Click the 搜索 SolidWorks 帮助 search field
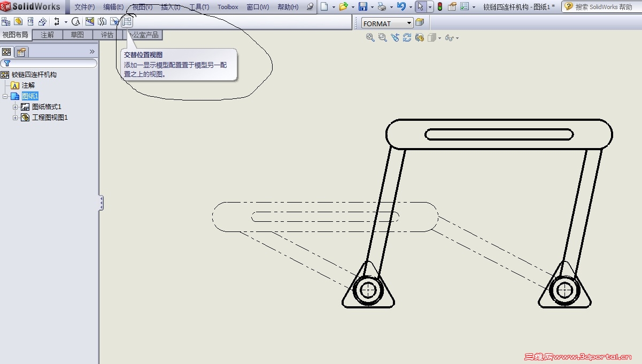 coord(604,7)
